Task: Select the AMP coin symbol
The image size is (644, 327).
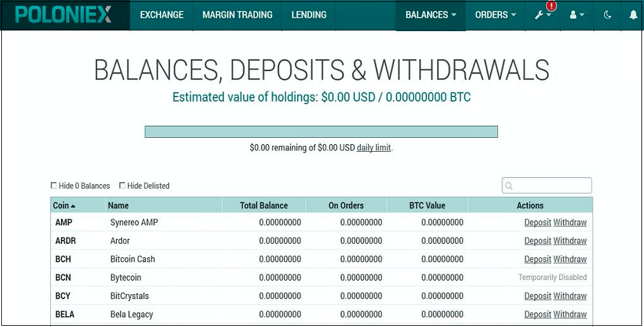Action: pyautogui.click(x=63, y=223)
